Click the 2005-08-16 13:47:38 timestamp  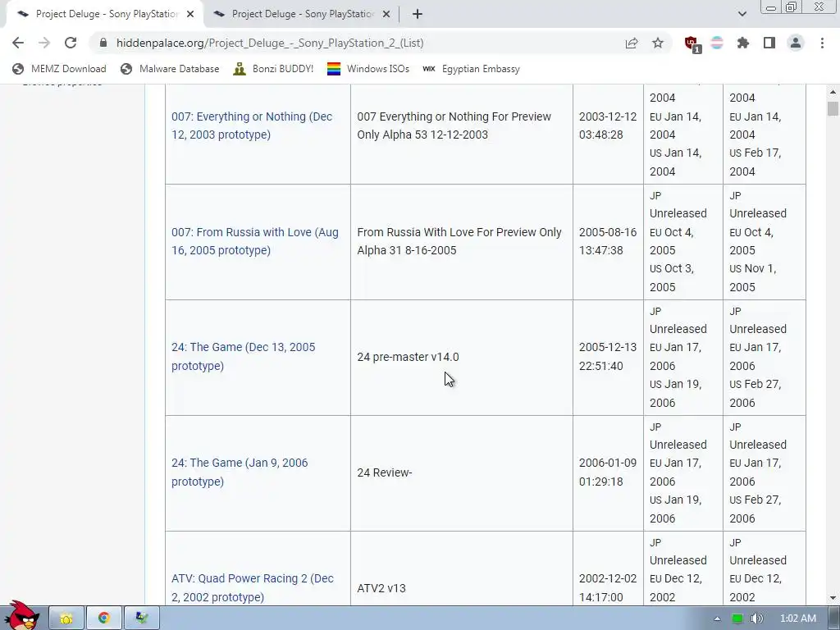(608, 241)
